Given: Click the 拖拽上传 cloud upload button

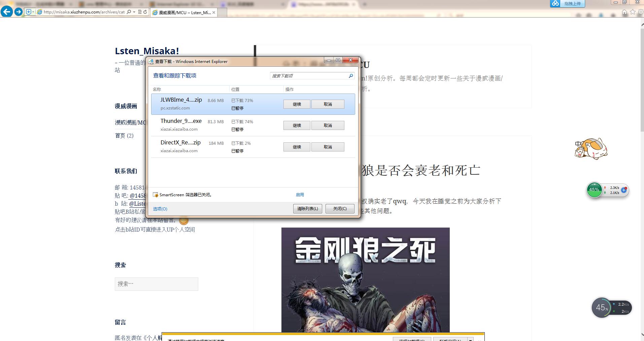Looking at the screenshot, I should (x=572, y=3).
